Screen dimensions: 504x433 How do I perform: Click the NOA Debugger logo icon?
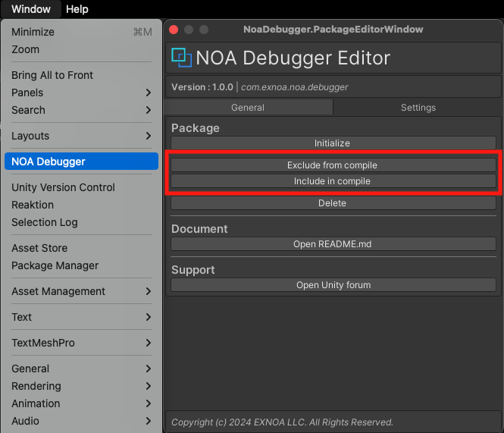click(182, 58)
